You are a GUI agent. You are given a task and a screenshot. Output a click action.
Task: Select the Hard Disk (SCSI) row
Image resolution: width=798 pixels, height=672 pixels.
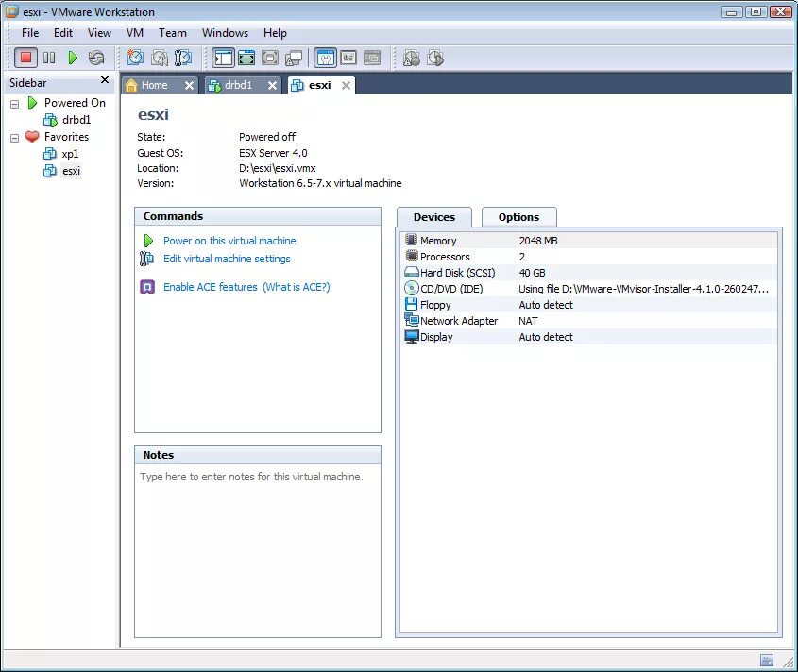590,273
